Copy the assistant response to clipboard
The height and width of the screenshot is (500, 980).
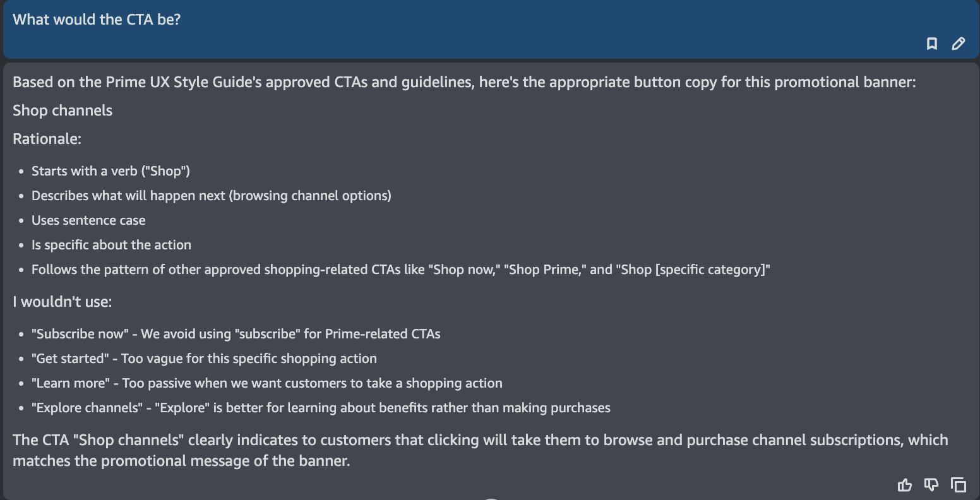[959, 485]
